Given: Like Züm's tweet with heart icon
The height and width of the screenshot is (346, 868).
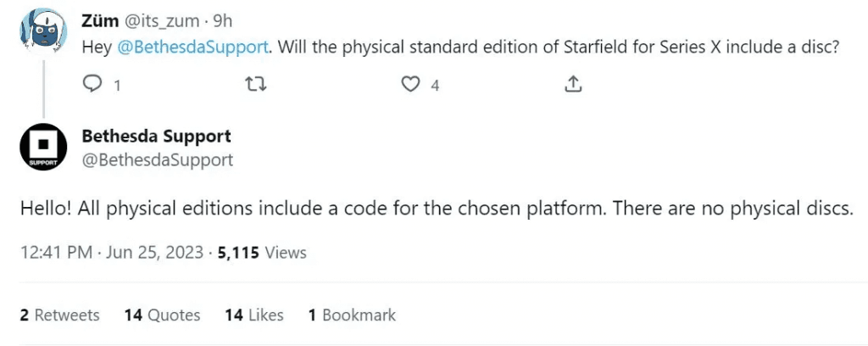Looking at the screenshot, I should coord(411,84).
